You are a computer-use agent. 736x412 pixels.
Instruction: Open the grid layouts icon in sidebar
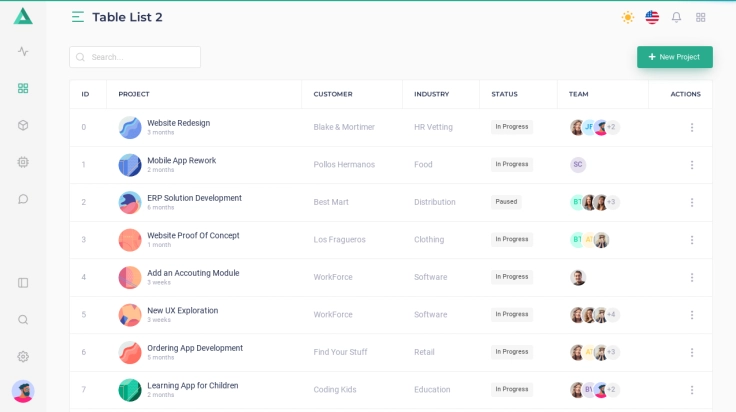coord(23,88)
